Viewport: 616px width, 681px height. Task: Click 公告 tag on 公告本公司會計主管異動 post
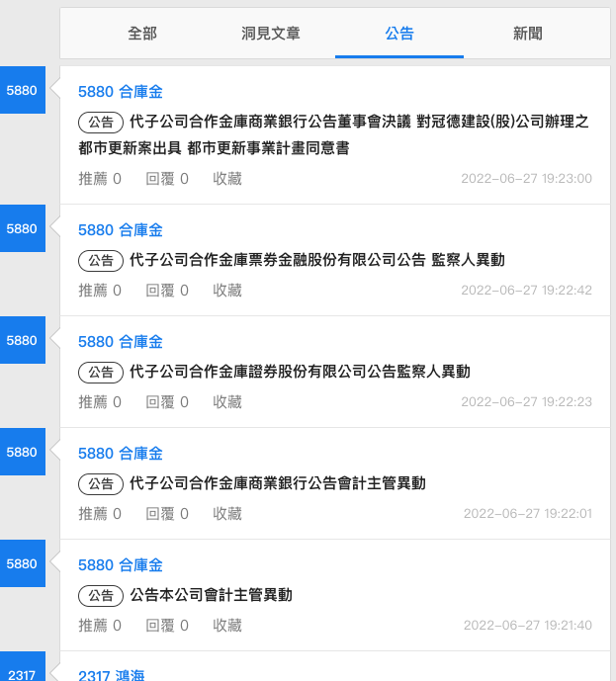[x=101, y=595]
